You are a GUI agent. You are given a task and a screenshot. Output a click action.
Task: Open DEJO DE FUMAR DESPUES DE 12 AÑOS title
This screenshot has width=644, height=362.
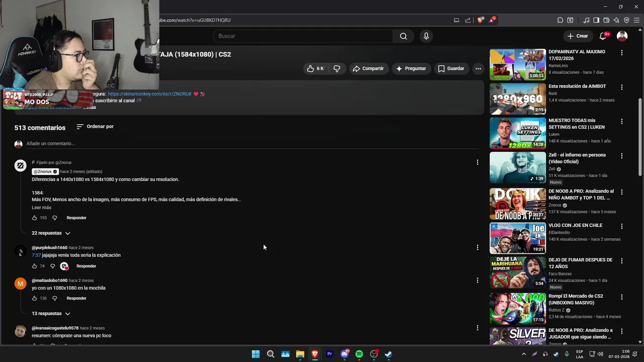[580, 263]
